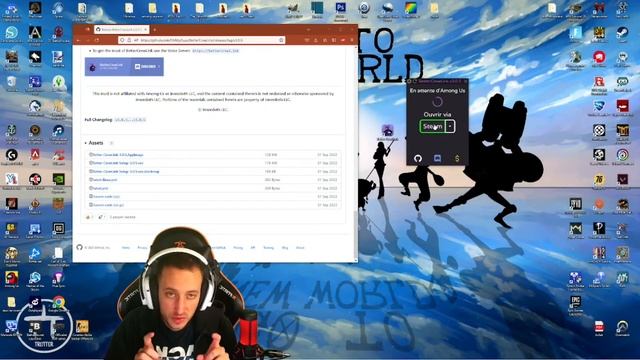Viewport: 640px width, 360px height.
Task: Click the green Steam launch button
Action: [x=432, y=127]
